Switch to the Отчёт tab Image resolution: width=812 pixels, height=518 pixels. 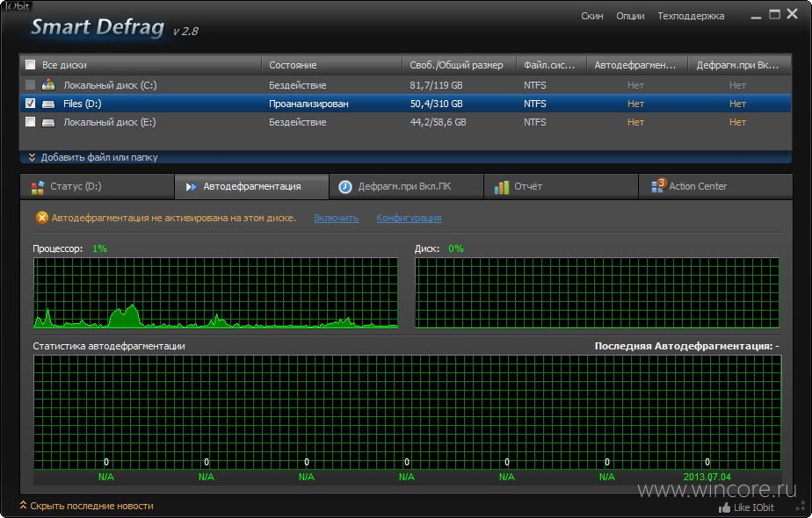click(561, 187)
